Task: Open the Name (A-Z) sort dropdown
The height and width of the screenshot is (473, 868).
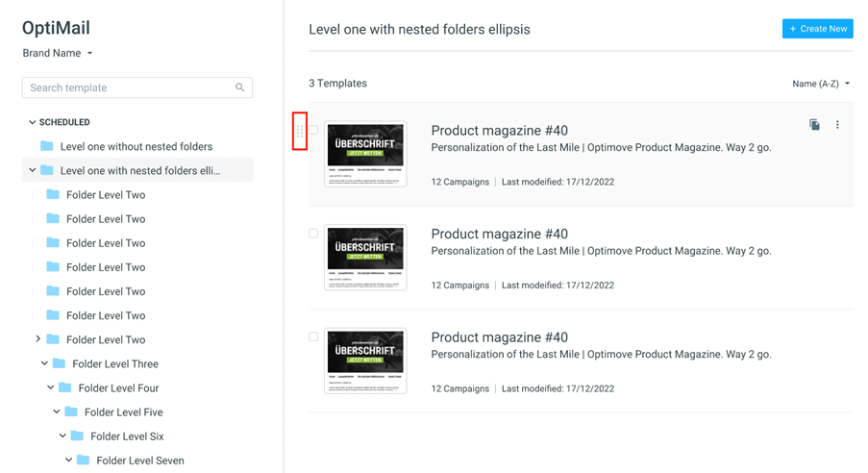Action: [821, 84]
